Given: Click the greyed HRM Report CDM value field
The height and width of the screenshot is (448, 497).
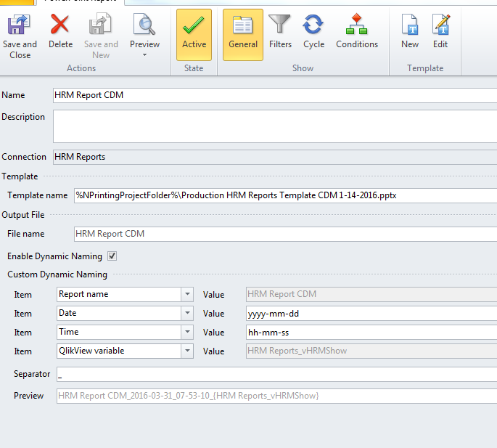Looking at the screenshot, I should click(371, 295).
